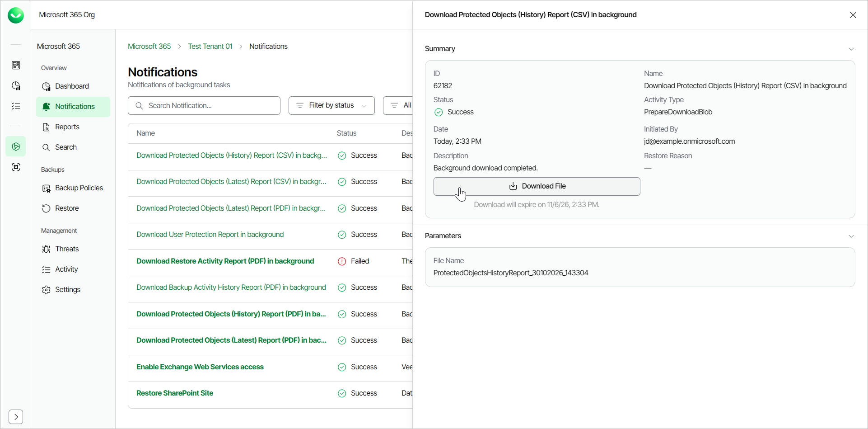
Task: Collapse the Summary section chevron
Action: click(851, 49)
